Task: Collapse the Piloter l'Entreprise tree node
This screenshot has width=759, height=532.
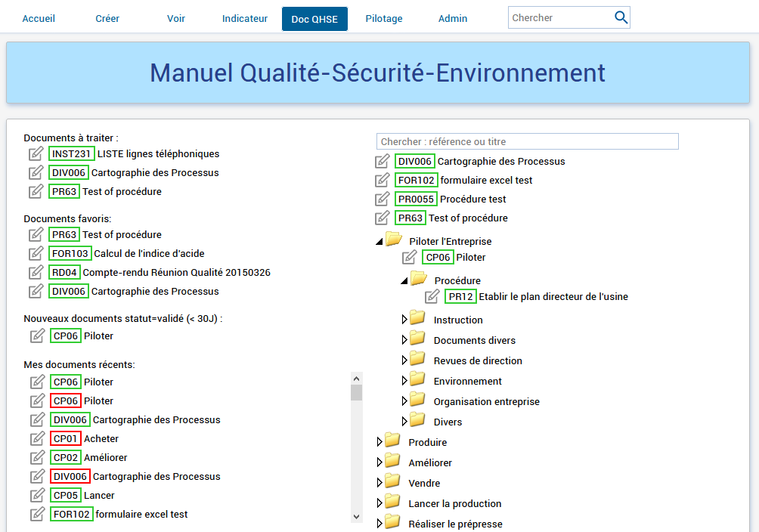Action: coord(379,242)
